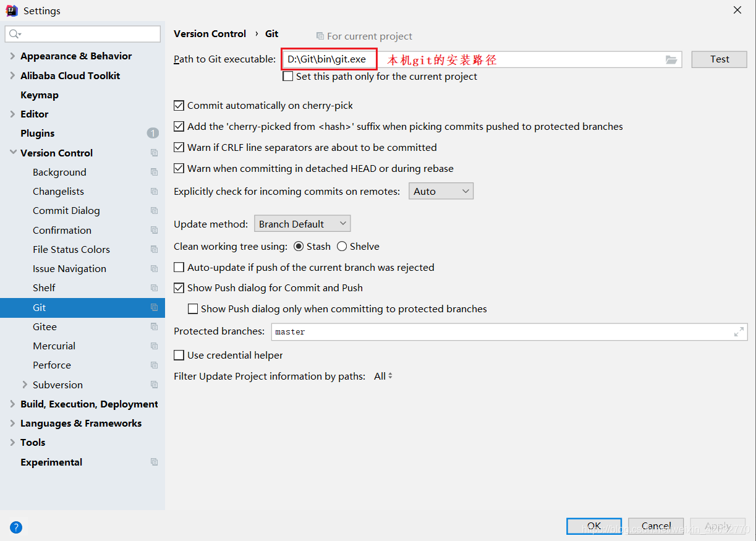The width and height of the screenshot is (756, 541).
Task: Toggle 'Warn if CRLF line separators' checkbox
Action: click(x=179, y=148)
